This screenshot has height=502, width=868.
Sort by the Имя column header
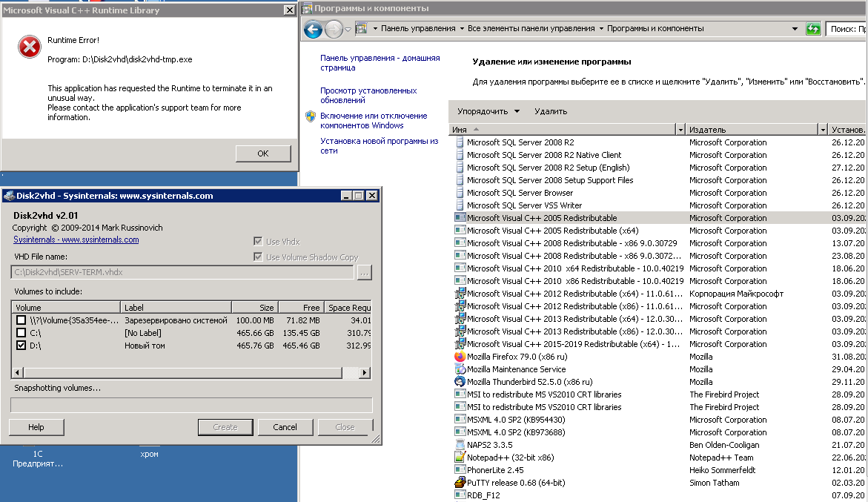(563, 130)
